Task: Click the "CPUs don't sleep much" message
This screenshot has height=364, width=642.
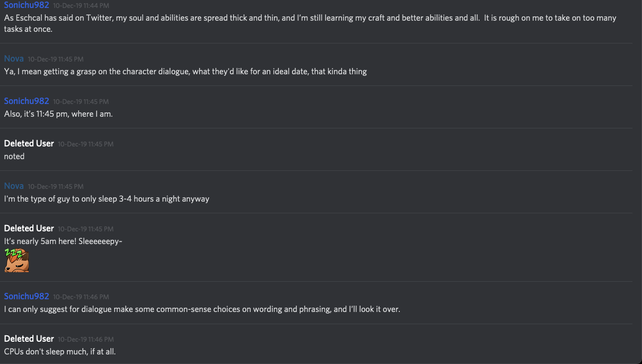Action: [59, 351]
